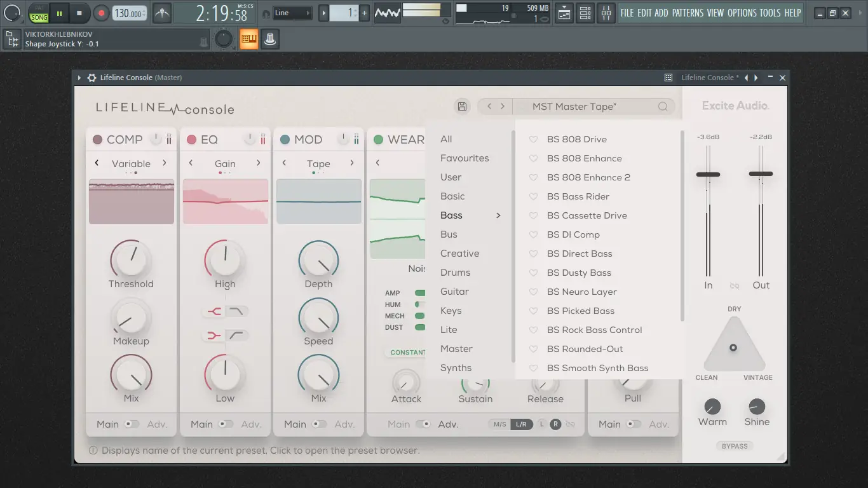This screenshot has height=488, width=868.
Task: Click the add pattern plus button
Action: point(364,13)
